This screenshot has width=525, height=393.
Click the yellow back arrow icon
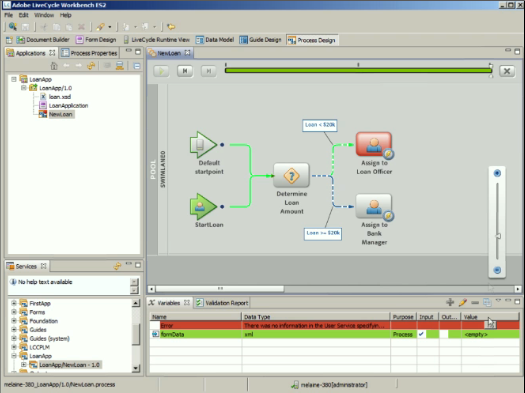click(x=171, y=27)
